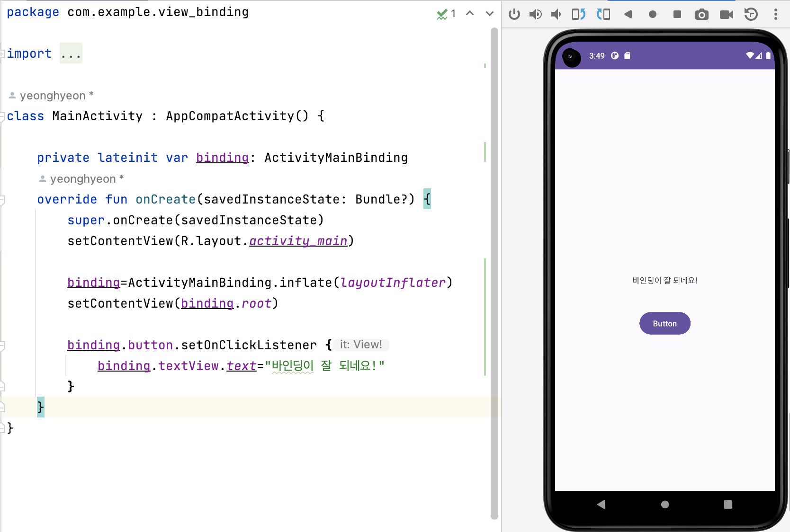Rotate emulator right using rotate icon
This screenshot has width=790, height=532.
603,14
